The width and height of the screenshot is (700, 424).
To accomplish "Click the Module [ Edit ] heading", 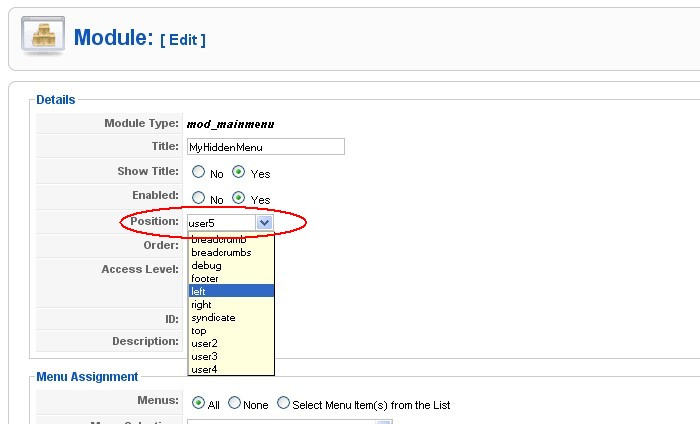I will coord(140,38).
